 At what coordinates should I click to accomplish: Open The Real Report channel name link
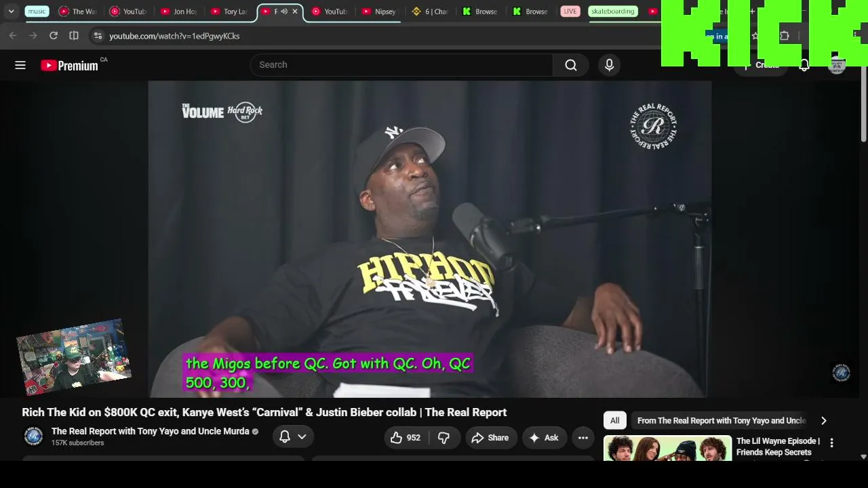coord(150,431)
